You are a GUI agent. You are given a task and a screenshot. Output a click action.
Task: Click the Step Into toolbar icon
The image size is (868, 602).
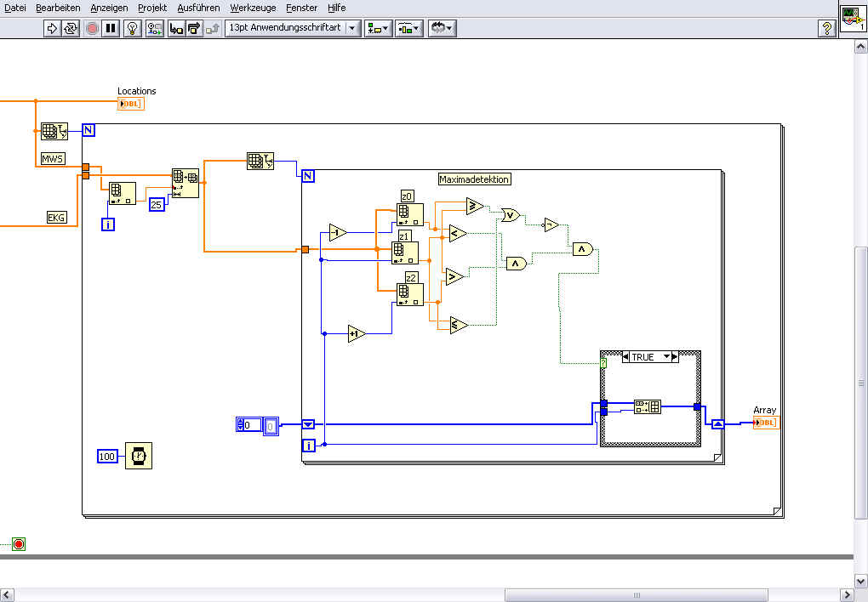click(x=176, y=28)
